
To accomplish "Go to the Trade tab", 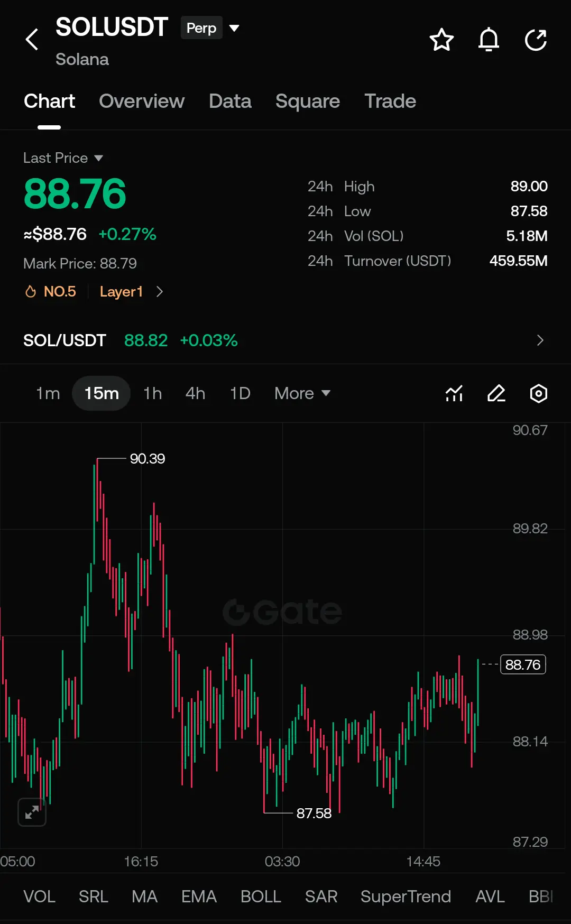I will click(390, 101).
